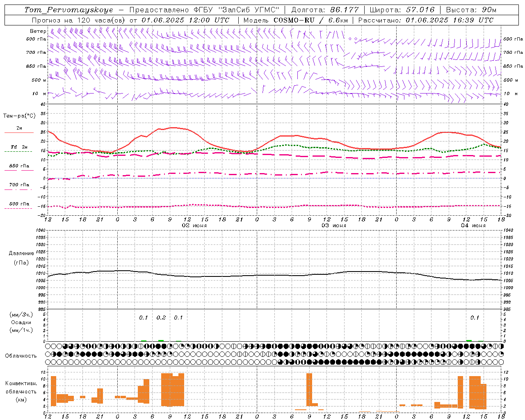Click the grid resolution "6.6км"

338,20
